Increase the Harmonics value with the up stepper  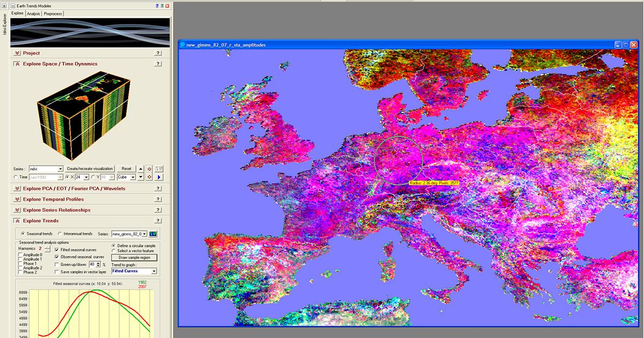(47, 247)
